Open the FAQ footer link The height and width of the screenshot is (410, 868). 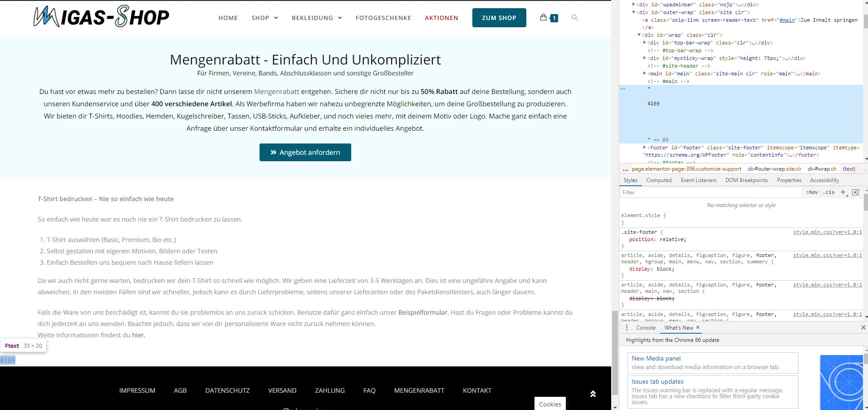(369, 390)
